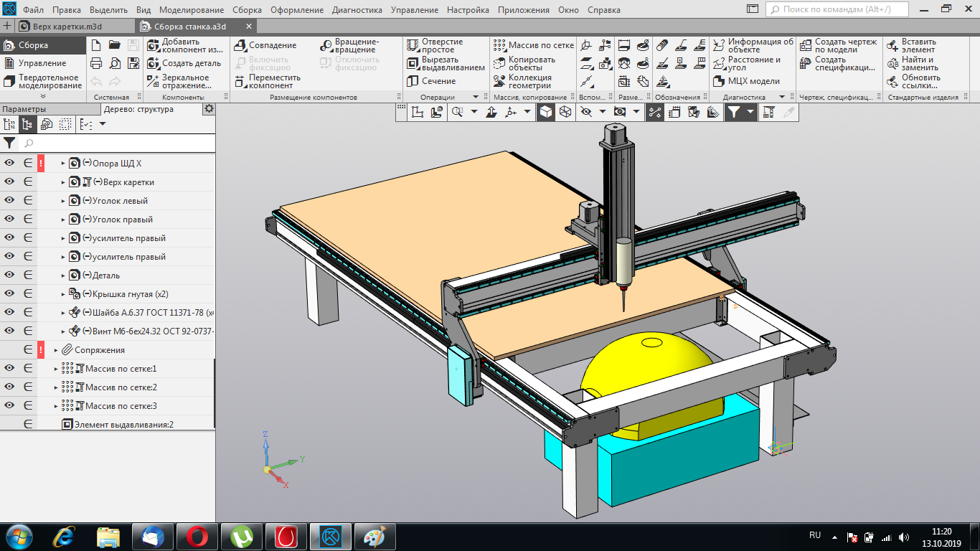Open the tree panel settings gear
Screen dimensions: 980x551
[x=209, y=108]
